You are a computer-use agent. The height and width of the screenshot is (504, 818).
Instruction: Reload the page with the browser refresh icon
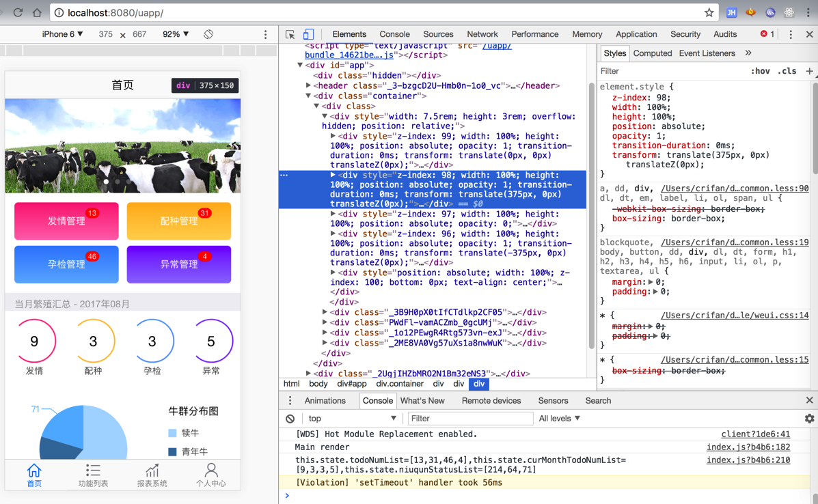click(x=18, y=12)
